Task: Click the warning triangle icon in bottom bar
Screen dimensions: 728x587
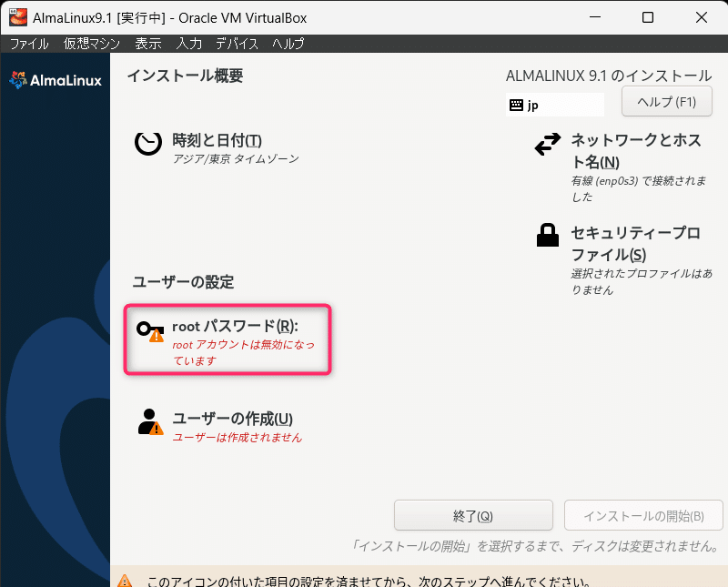Action: click(125, 581)
